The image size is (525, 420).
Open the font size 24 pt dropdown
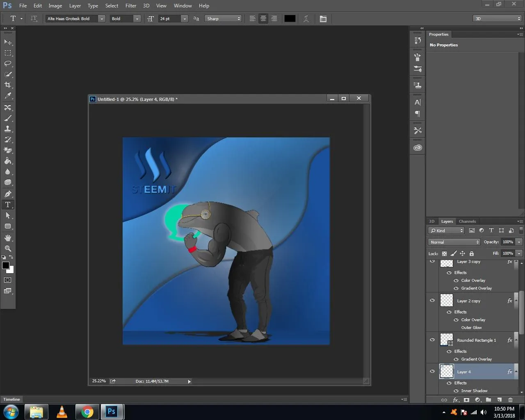pos(185,18)
